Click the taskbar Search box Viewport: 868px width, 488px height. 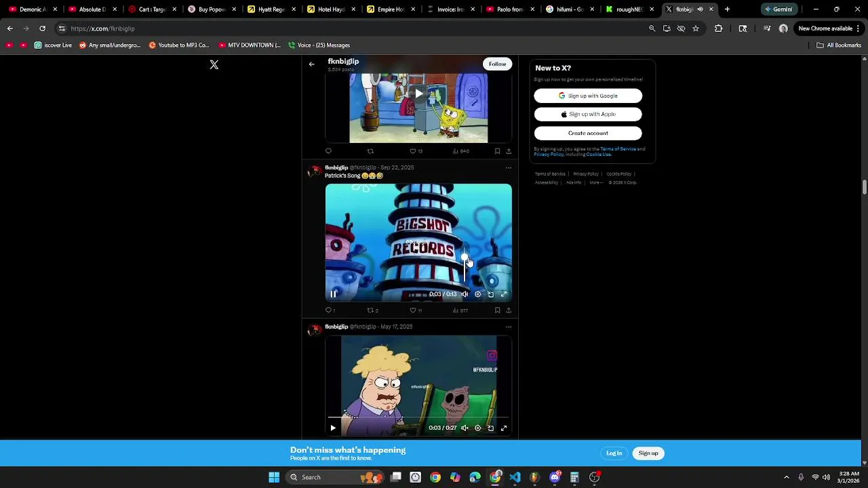(x=334, y=477)
